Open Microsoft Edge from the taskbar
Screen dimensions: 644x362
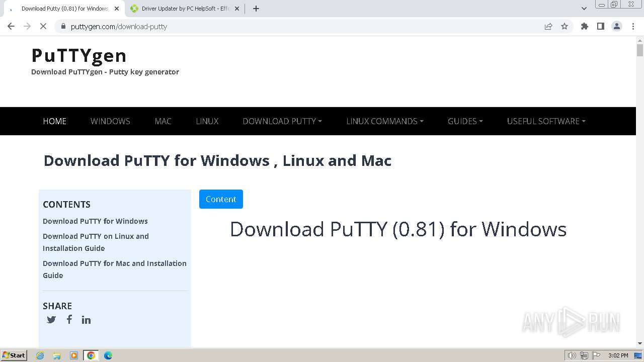tap(108, 355)
